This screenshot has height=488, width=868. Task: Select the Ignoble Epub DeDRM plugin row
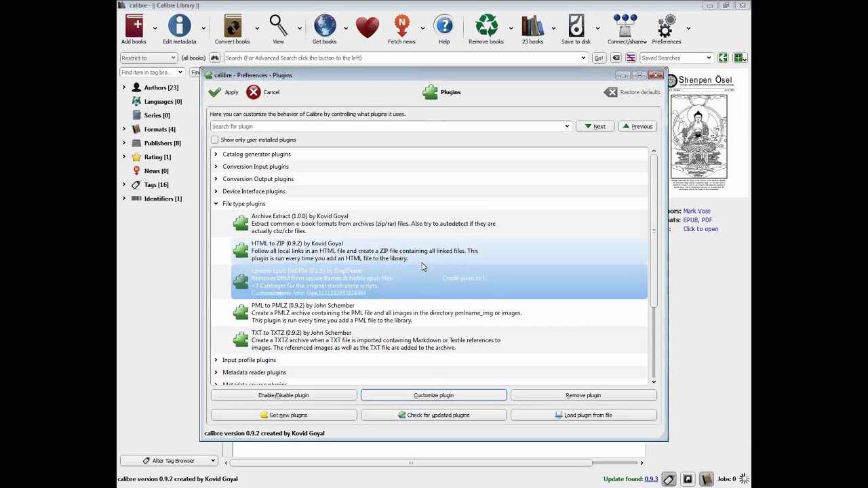(439, 281)
